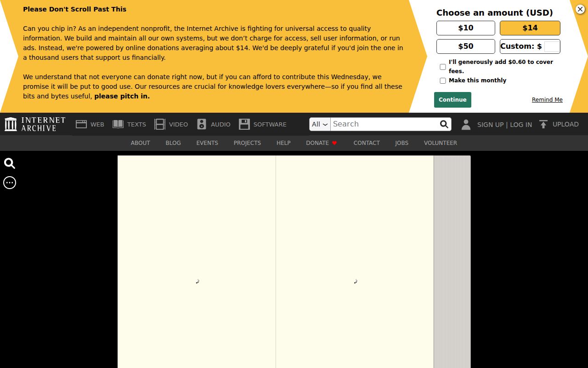The image size is (588, 368).
Task: Check the Make this monthly box
Action: [443, 80]
